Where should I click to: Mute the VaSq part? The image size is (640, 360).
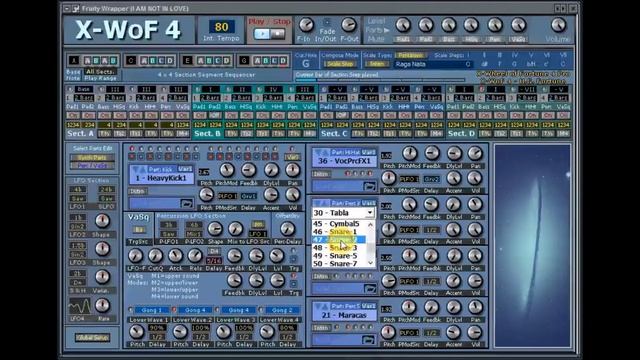[518, 40]
